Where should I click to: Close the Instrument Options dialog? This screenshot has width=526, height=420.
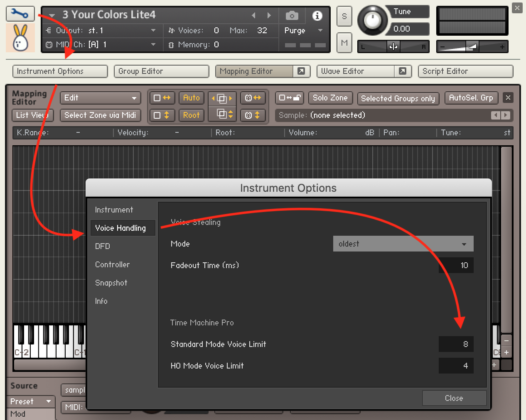point(454,398)
